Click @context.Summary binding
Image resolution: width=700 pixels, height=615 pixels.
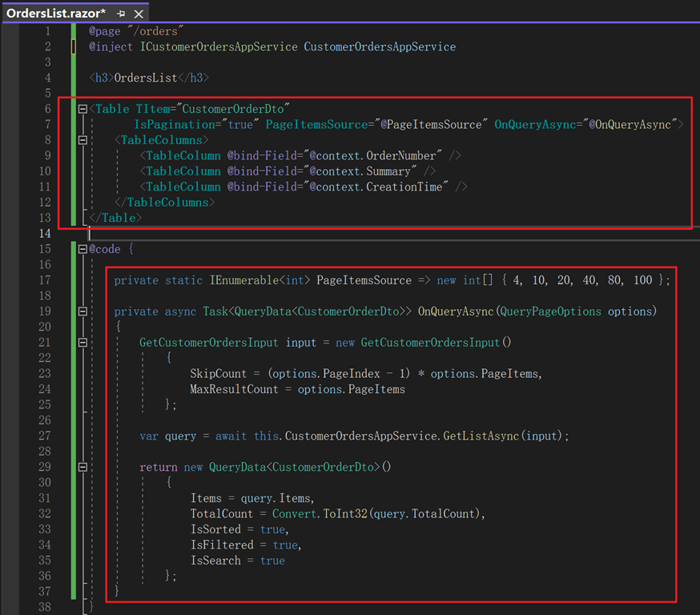pyautogui.click(x=360, y=171)
